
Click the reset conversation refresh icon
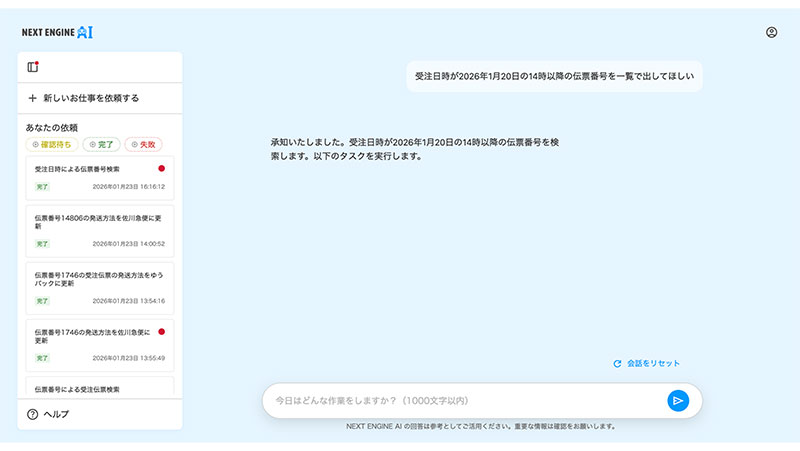point(617,364)
